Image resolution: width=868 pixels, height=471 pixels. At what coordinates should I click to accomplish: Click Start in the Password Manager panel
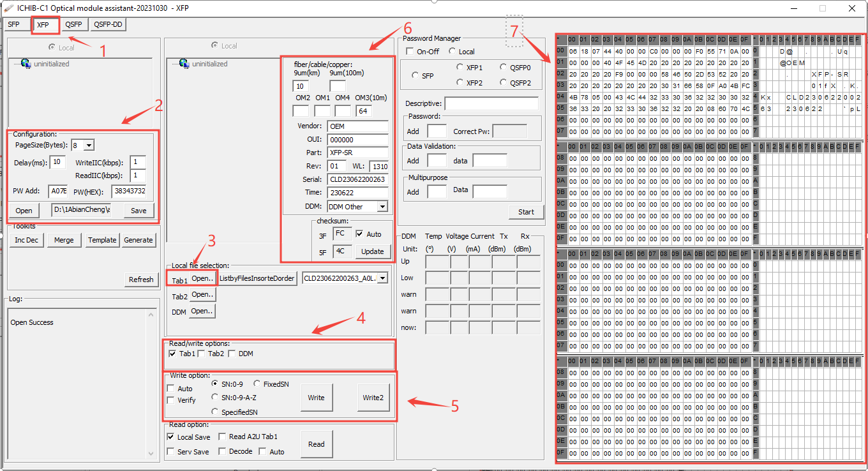click(x=527, y=211)
